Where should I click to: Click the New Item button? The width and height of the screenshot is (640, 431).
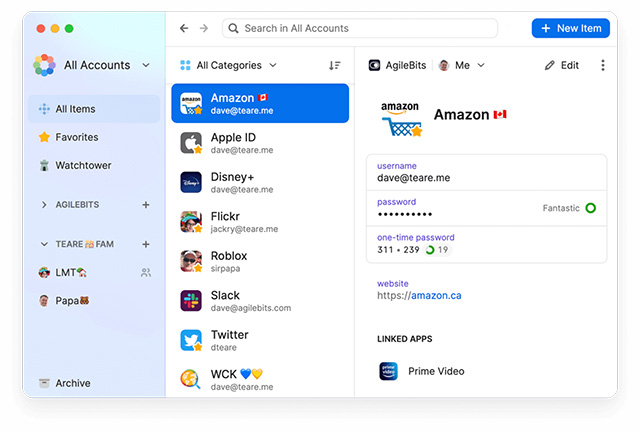coord(571,28)
